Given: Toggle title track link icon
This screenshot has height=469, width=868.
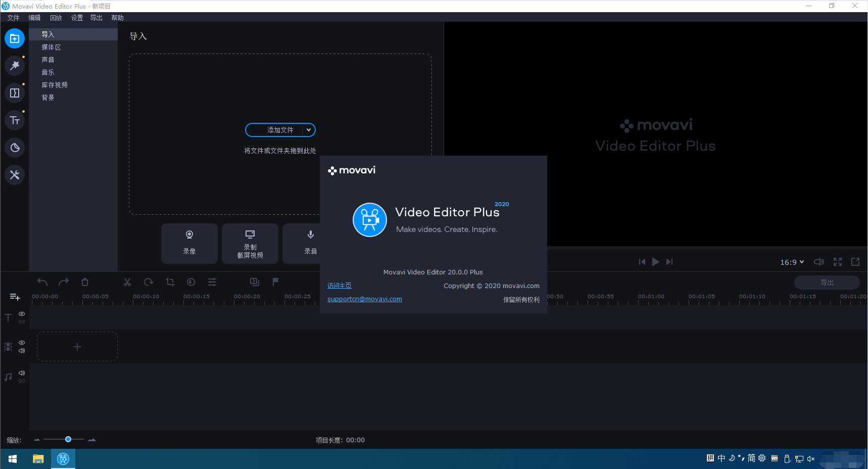Looking at the screenshot, I should coord(22,321).
